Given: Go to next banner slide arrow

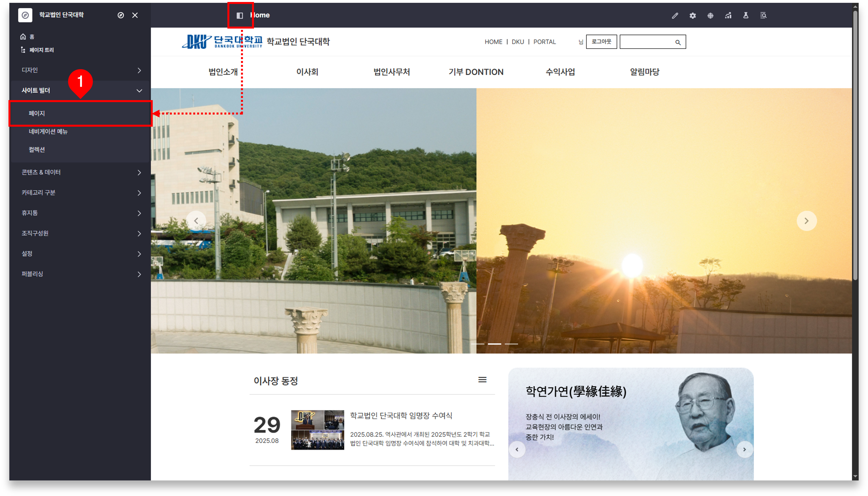Looking at the screenshot, I should pyautogui.click(x=806, y=221).
